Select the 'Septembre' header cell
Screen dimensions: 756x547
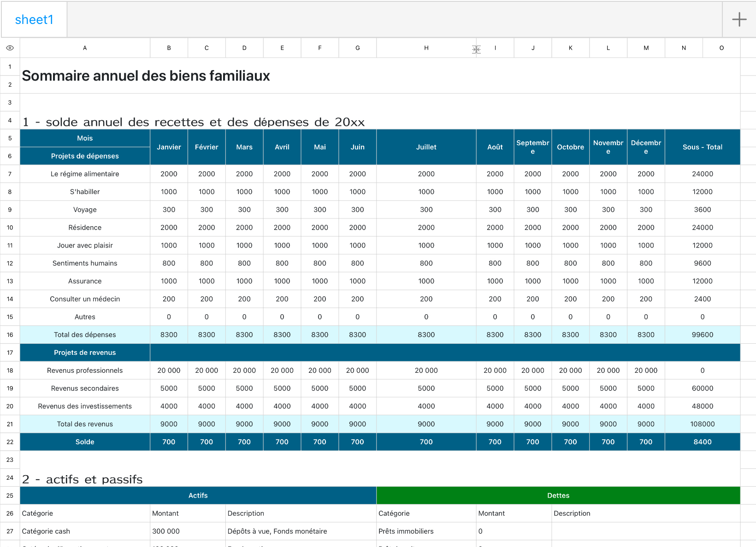[533, 147]
